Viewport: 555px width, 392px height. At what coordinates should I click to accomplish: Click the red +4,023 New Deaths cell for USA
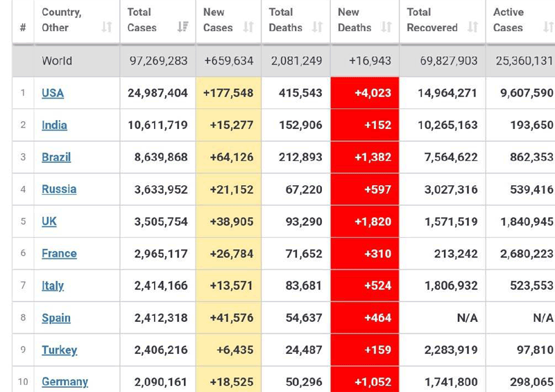click(x=365, y=93)
